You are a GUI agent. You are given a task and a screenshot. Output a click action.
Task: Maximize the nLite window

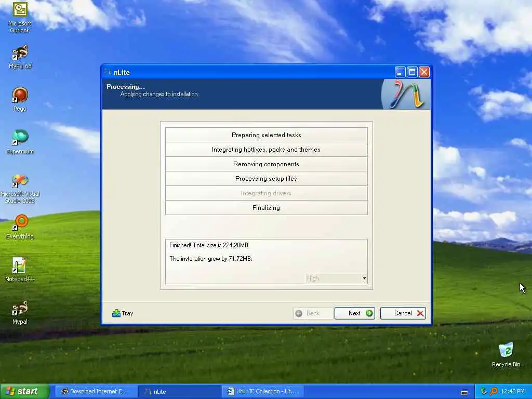click(412, 72)
